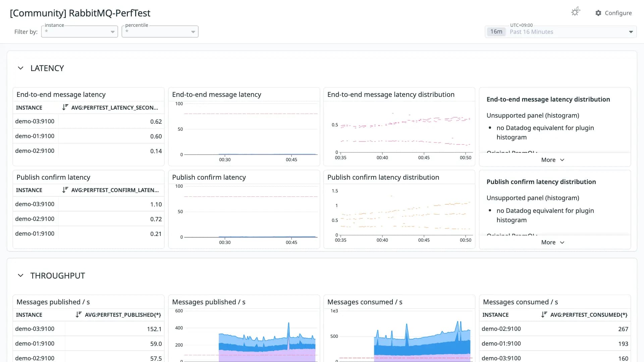
Task: Click the Publish confirm latency distribution chart
Action: click(399, 215)
